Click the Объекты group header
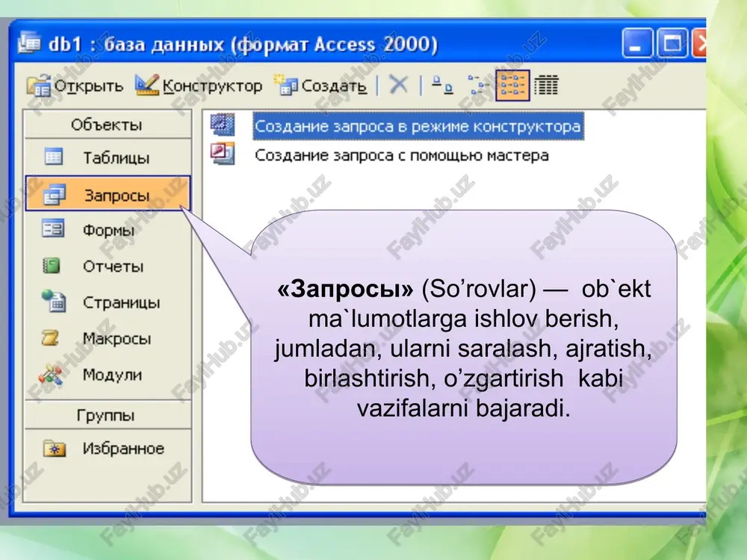The image size is (747, 560). tap(108, 124)
